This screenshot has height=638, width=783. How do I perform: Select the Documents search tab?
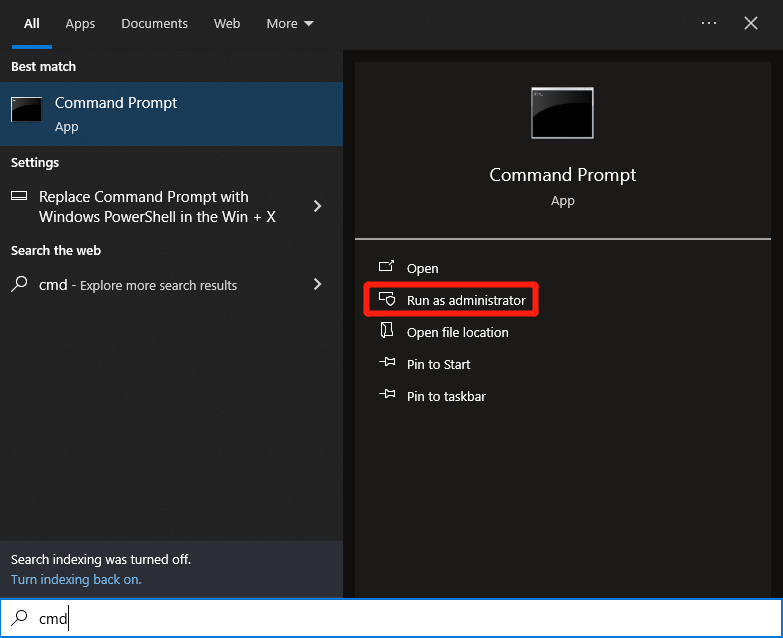click(x=154, y=24)
